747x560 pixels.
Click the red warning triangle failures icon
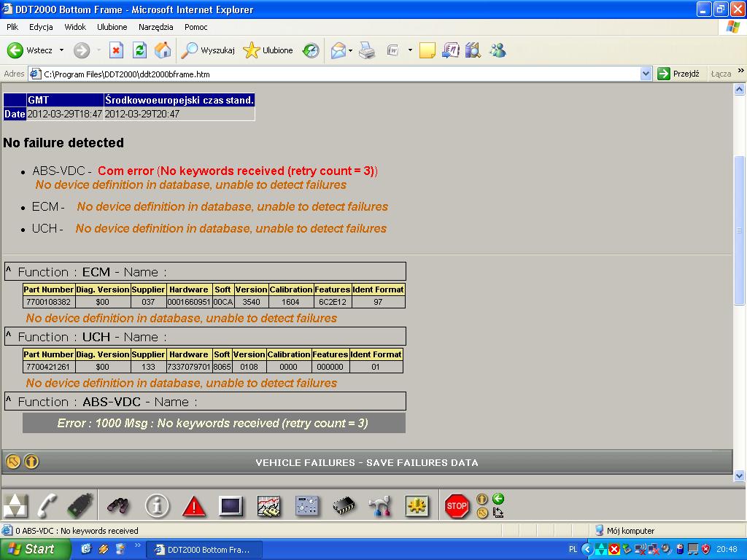click(x=194, y=506)
